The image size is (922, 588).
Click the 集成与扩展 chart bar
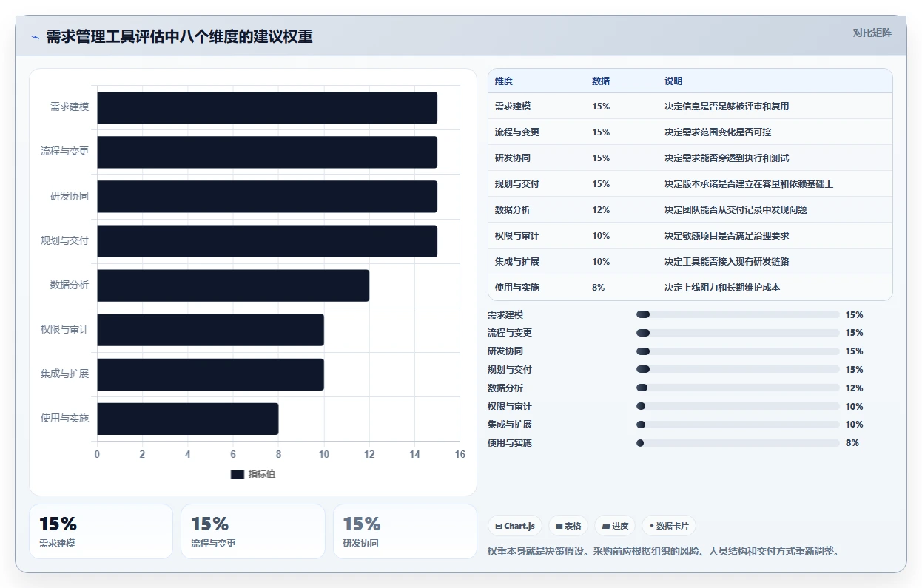coord(211,374)
